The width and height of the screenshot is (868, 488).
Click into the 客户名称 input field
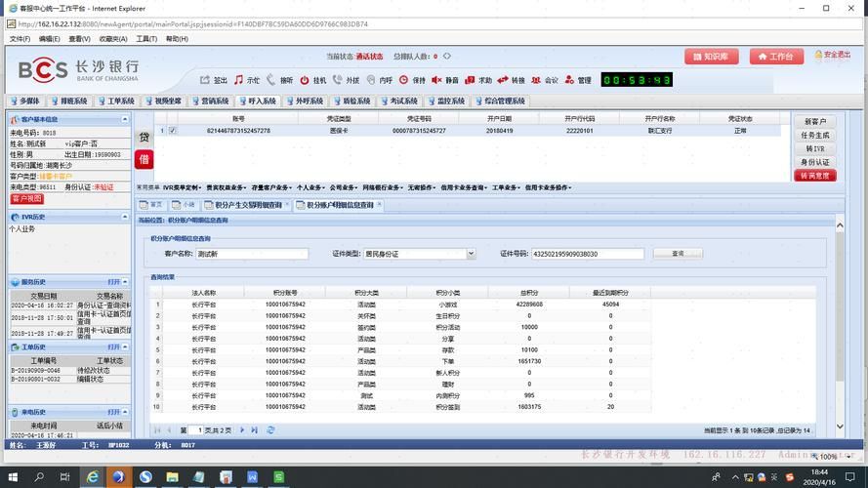coord(251,254)
